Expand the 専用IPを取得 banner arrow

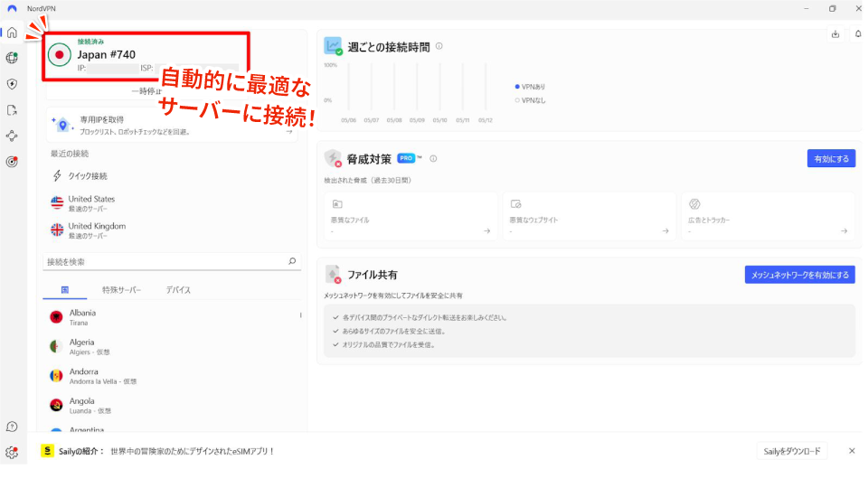[x=289, y=131]
